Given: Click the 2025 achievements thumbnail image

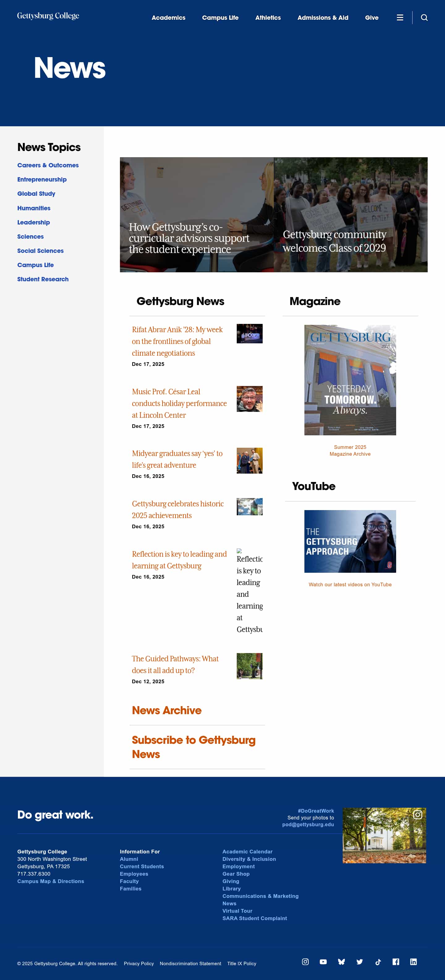Looking at the screenshot, I should 249,507.
